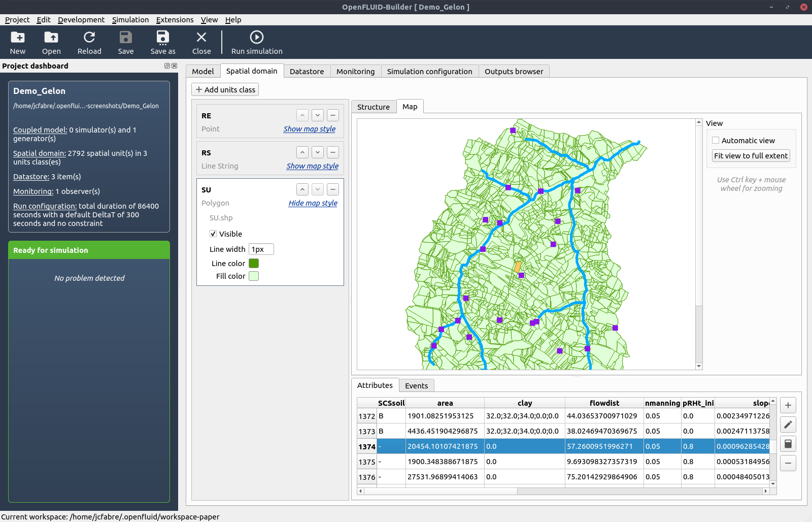Switch to the Model tab

[x=203, y=72]
